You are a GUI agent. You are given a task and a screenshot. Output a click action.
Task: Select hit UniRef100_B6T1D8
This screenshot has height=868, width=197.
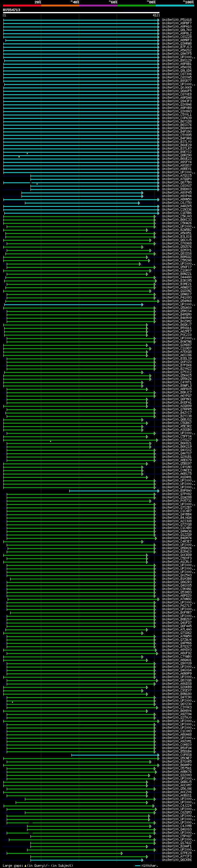(177, 121)
